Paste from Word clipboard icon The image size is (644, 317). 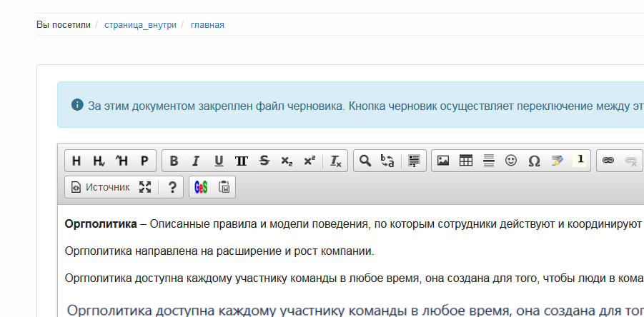pos(224,187)
